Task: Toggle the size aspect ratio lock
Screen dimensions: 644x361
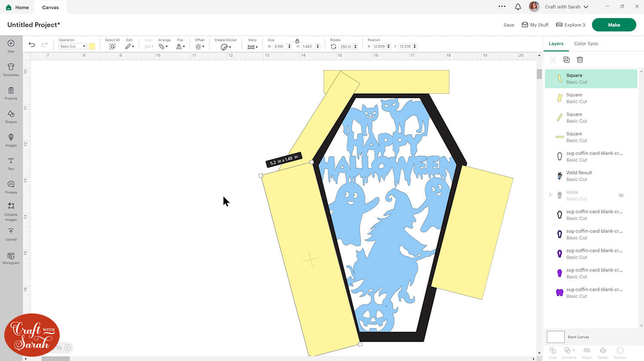Action: click(x=297, y=41)
